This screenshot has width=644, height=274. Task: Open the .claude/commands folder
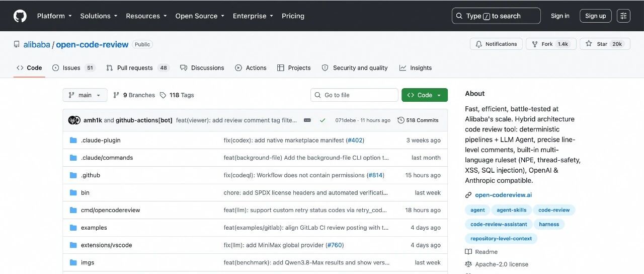pos(107,158)
